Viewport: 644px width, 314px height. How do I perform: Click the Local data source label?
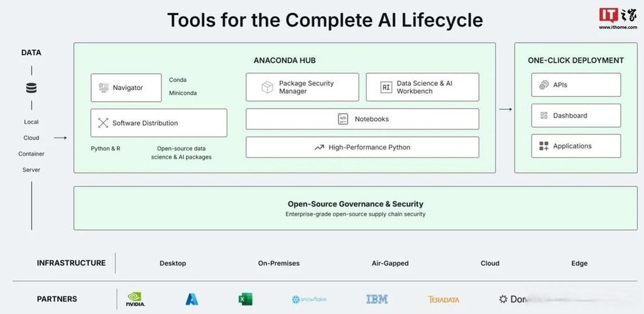coord(31,122)
